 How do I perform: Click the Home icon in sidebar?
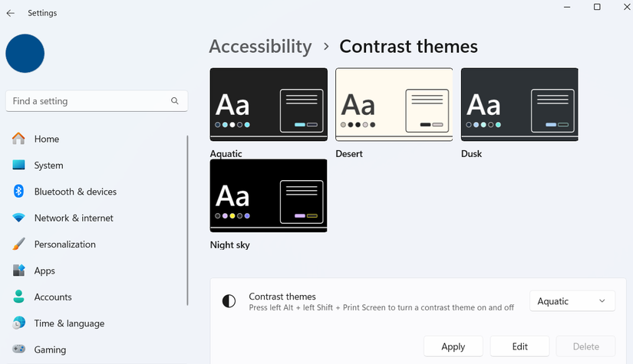(19, 139)
